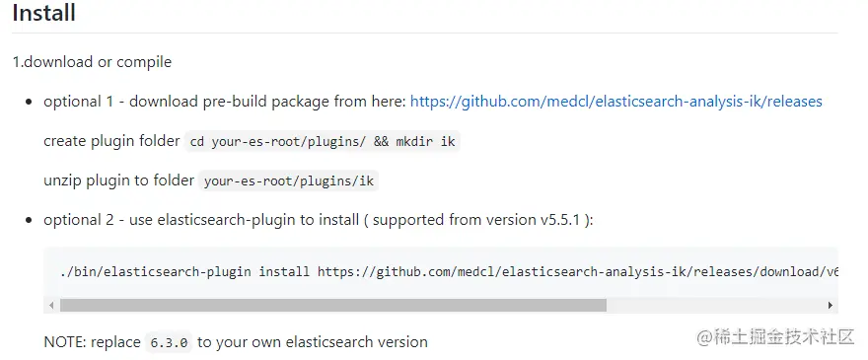Click the 'supported from version v5.5.1' text
868x360 pixels.
point(476,220)
